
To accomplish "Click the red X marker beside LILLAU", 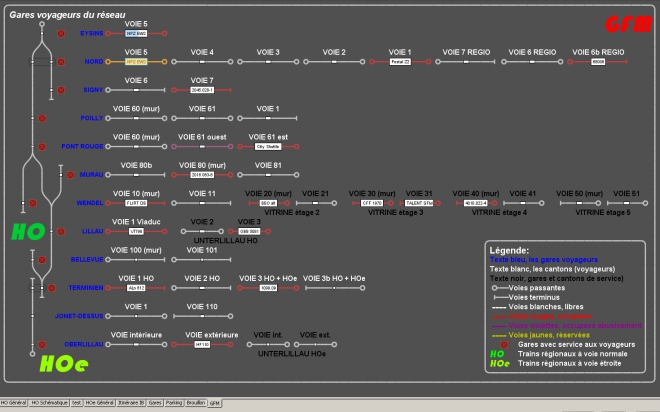I will (61, 231).
